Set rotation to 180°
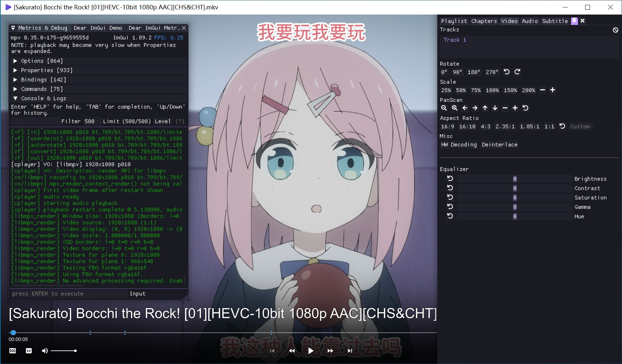622x364 pixels. tap(474, 72)
